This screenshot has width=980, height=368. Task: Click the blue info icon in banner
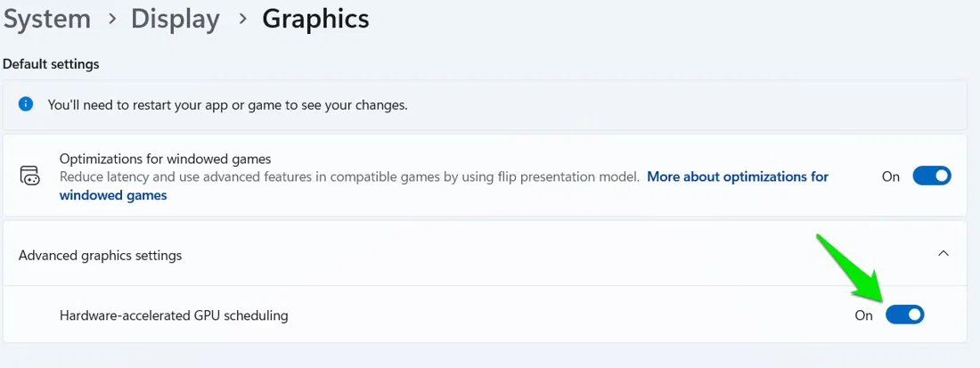27,104
